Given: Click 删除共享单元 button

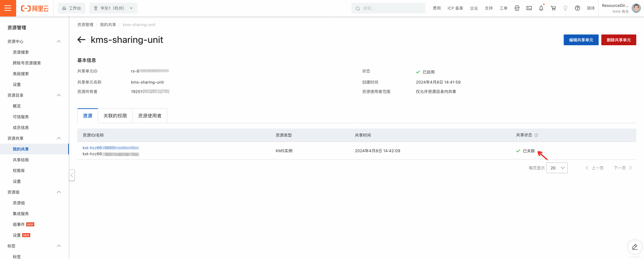Looking at the screenshot, I should click(618, 40).
